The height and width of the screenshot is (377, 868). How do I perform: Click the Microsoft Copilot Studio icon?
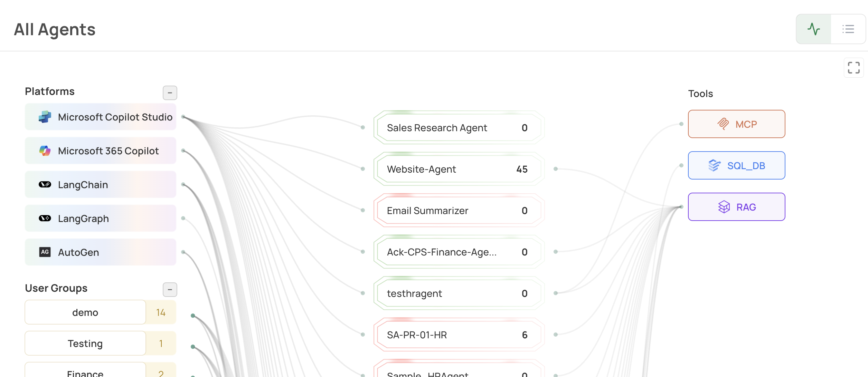(x=45, y=117)
